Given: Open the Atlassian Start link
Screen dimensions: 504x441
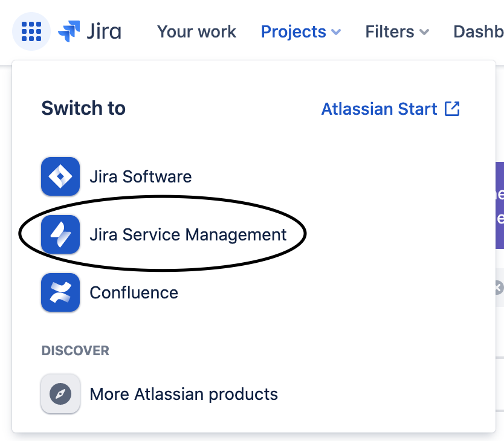Looking at the screenshot, I should coord(380,109).
